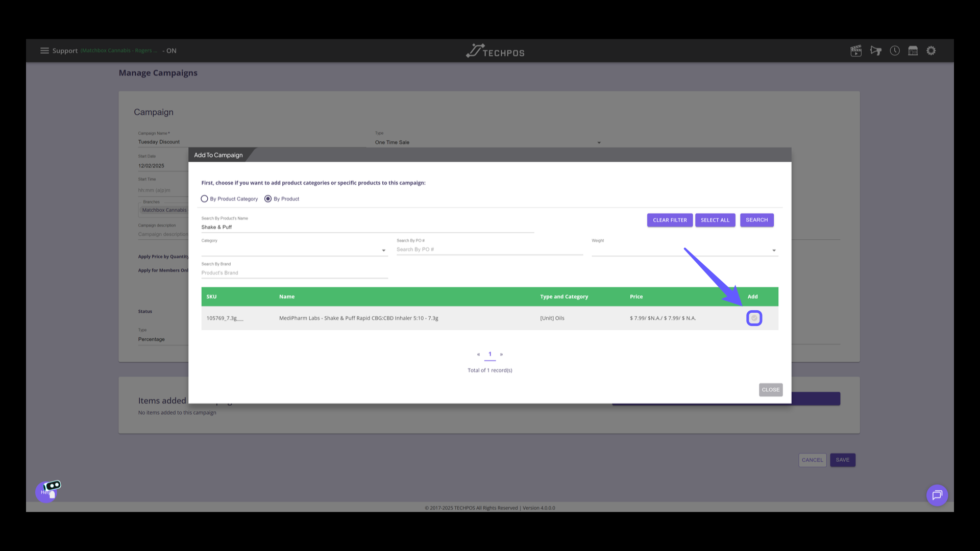The width and height of the screenshot is (980, 551).
Task: Select the store icon in the top bar
Action: coord(913,51)
